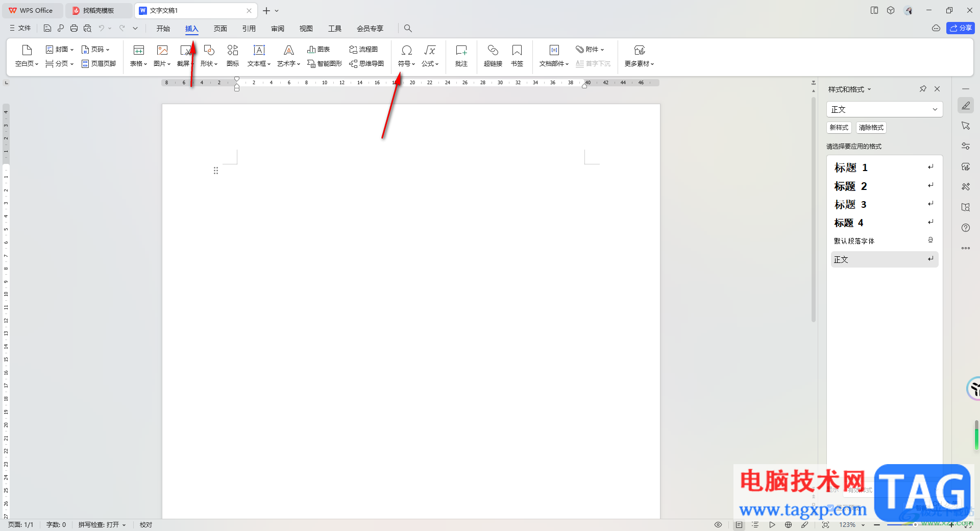Select the 默认段落字体 style
The image size is (980, 531).
885,241
